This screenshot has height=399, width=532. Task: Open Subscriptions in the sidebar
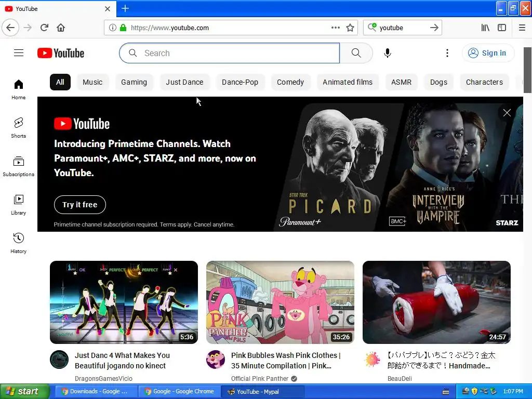pos(18,166)
